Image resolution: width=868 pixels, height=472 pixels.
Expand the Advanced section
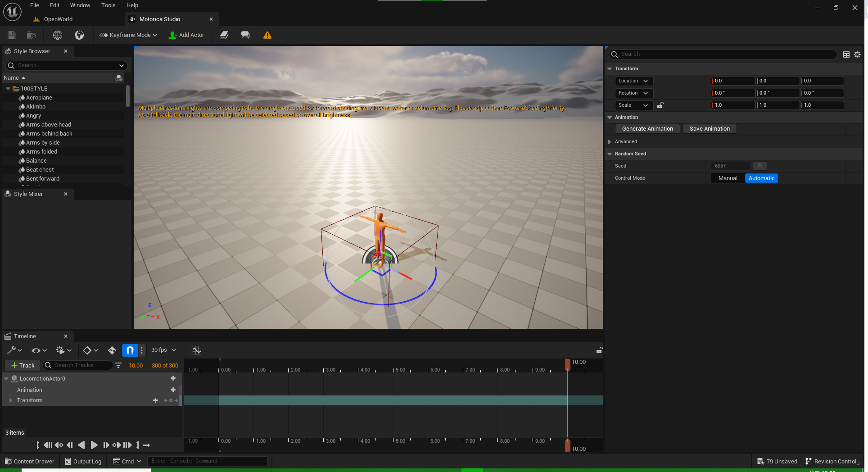[610, 142]
